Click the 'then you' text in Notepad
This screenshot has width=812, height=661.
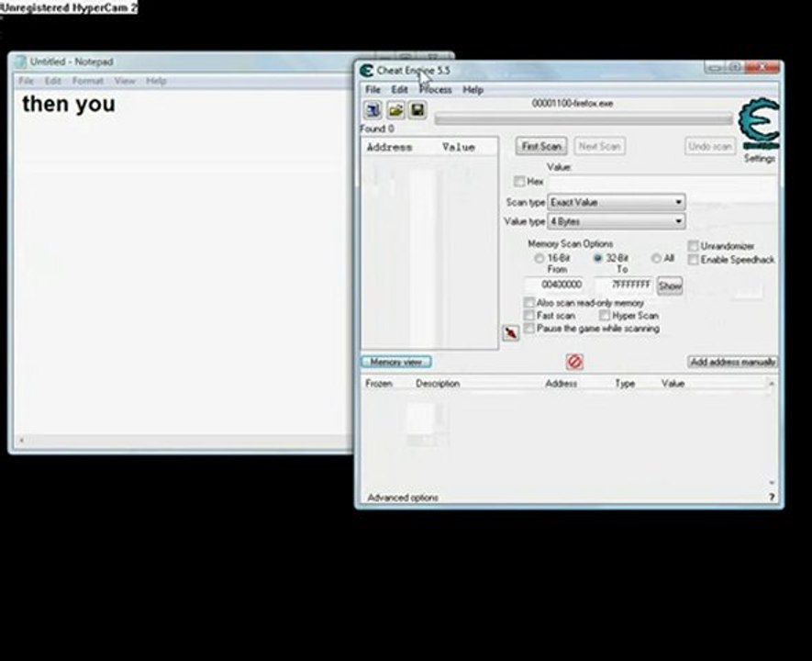(69, 104)
